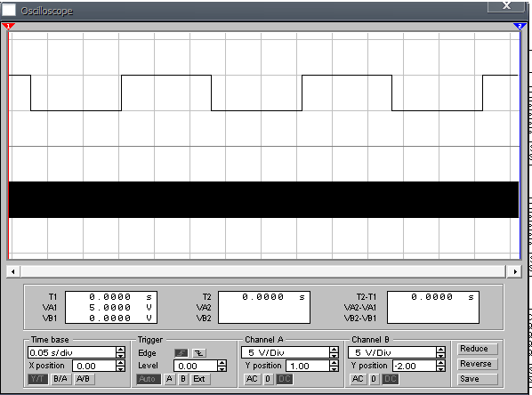This screenshot has height=395, width=532.
Task: Select the blue cursor 2 marker
Action: [520, 27]
